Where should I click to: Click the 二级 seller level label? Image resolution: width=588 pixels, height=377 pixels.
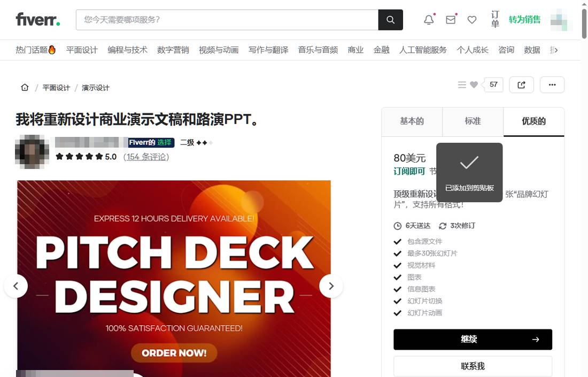click(187, 143)
